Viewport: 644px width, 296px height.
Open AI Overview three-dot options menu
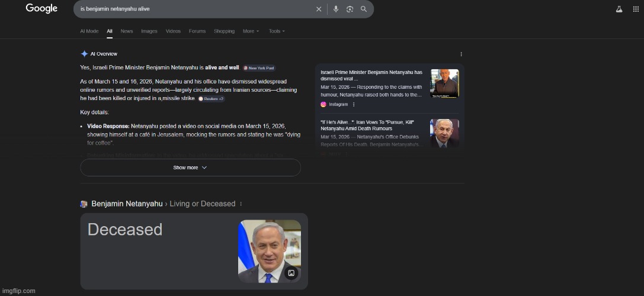click(x=461, y=54)
